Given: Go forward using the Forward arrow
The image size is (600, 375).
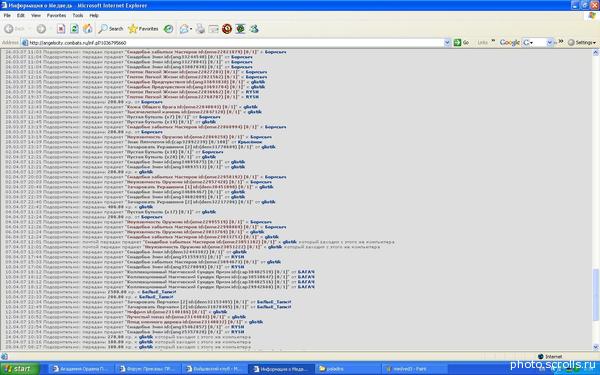Looking at the screenshot, I should pos(41,29).
